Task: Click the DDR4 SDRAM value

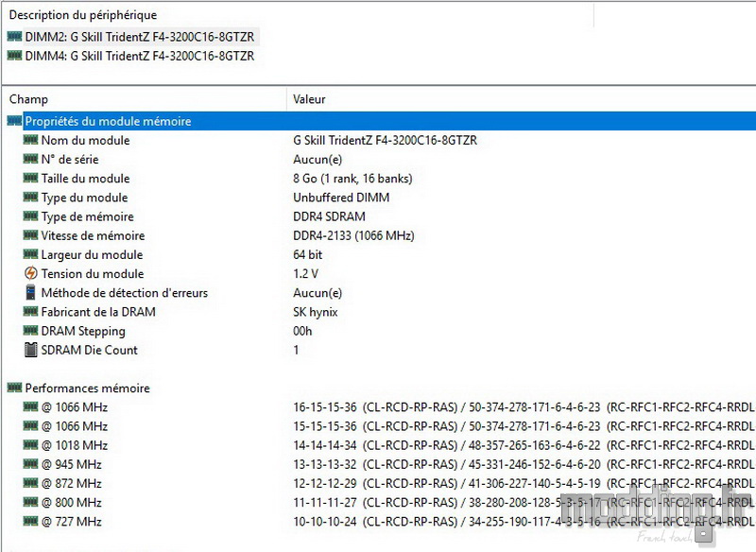Action: tap(329, 216)
